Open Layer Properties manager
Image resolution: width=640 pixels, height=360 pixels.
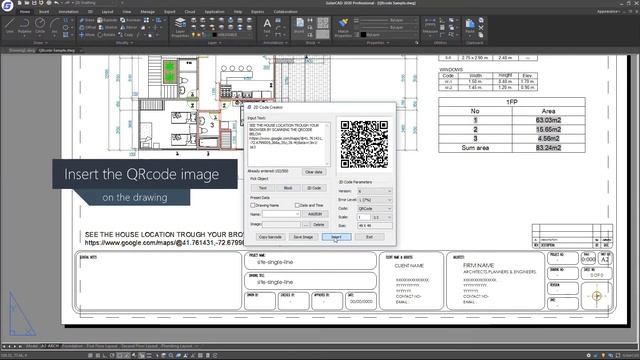click(x=180, y=27)
